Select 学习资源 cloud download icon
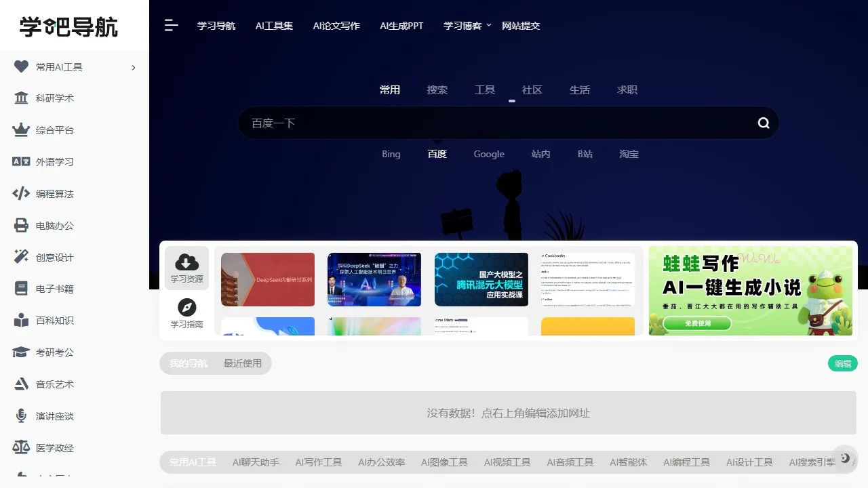The image size is (868, 488). click(186, 262)
